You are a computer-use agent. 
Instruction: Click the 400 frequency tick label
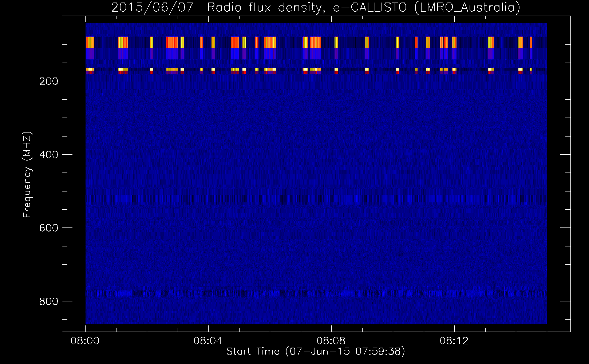(48, 155)
